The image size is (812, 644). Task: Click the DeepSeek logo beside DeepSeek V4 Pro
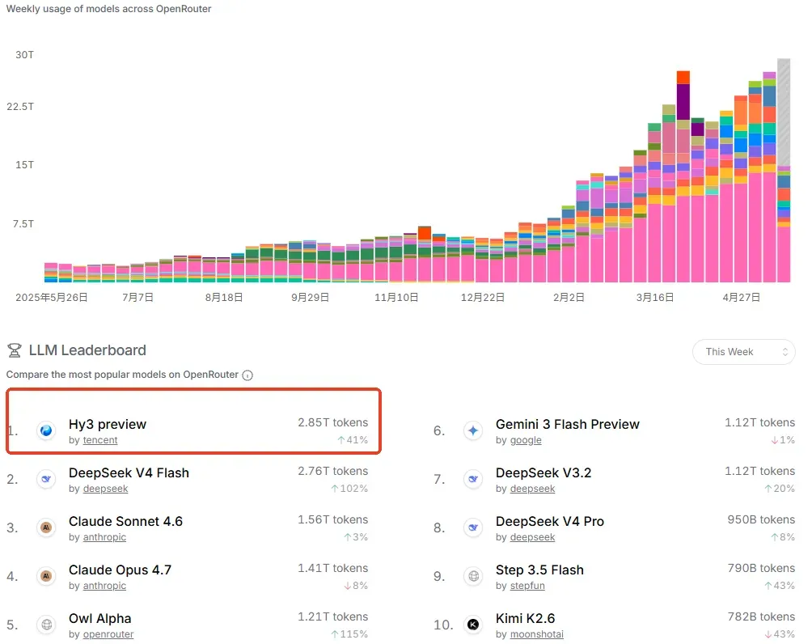pyautogui.click(x=473, y=527)
